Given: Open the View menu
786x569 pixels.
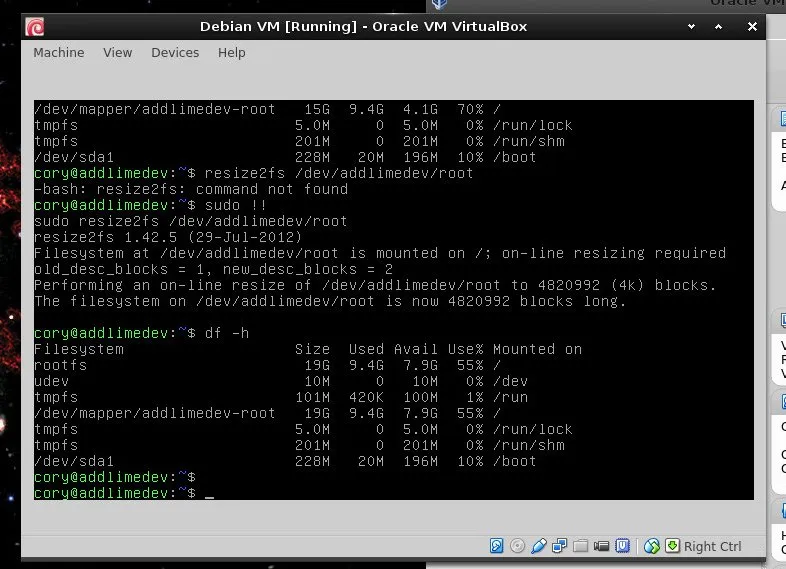Looking at the screenshot, I should click(118, 53).
